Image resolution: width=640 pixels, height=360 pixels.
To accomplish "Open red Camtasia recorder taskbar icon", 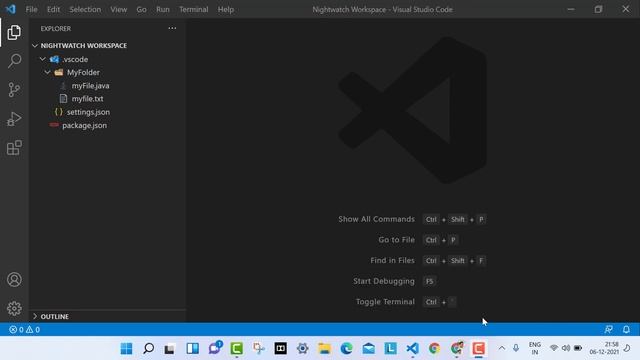I will click(479, 349).
